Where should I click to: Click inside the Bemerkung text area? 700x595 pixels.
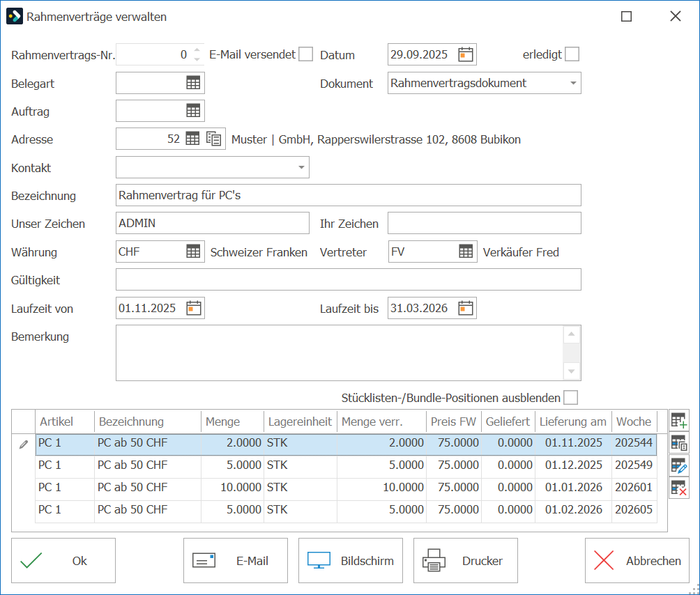[x=340, y=353]
